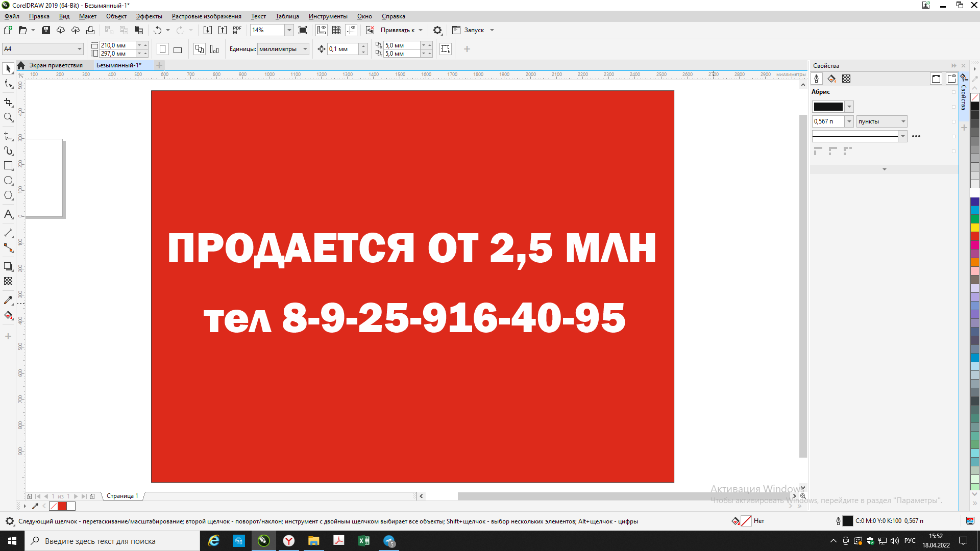Select the Rectangle tool
The width and height of the screenshot is (980, 551).
(8, 166)
